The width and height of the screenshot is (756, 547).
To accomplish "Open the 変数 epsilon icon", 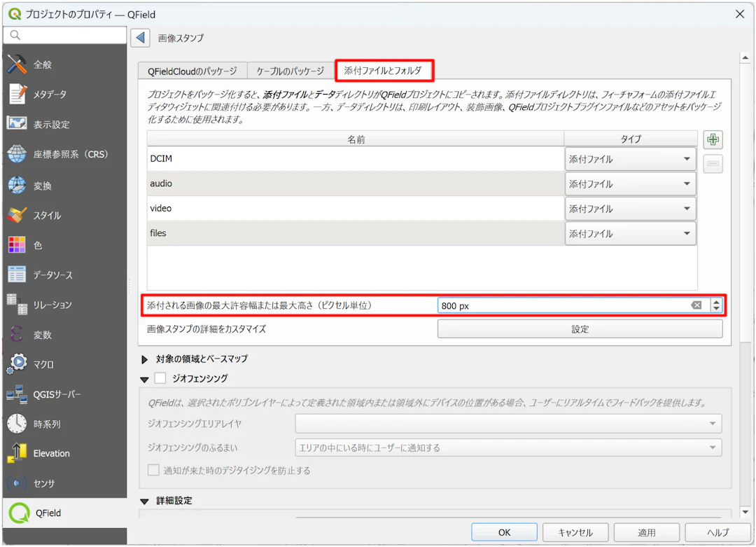I will pos(17,334).
